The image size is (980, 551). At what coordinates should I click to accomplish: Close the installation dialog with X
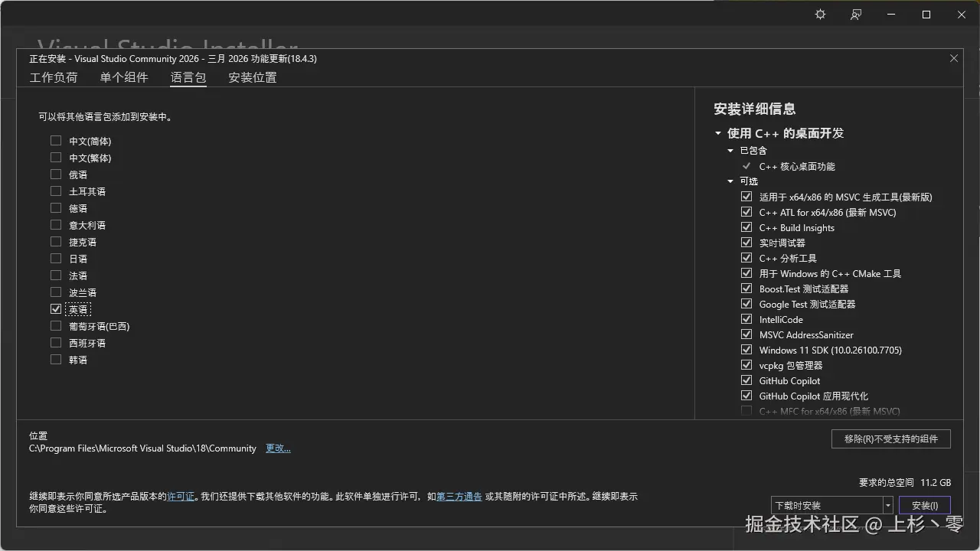954,58
